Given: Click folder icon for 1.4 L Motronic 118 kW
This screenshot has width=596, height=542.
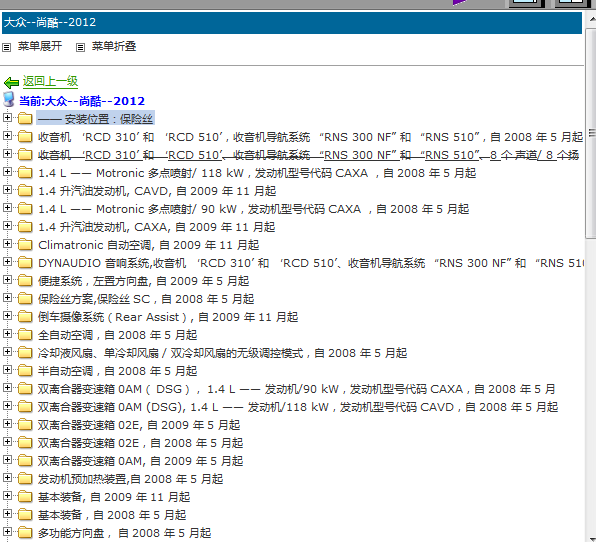Looking at the screenshot, I should coord(25,173).
